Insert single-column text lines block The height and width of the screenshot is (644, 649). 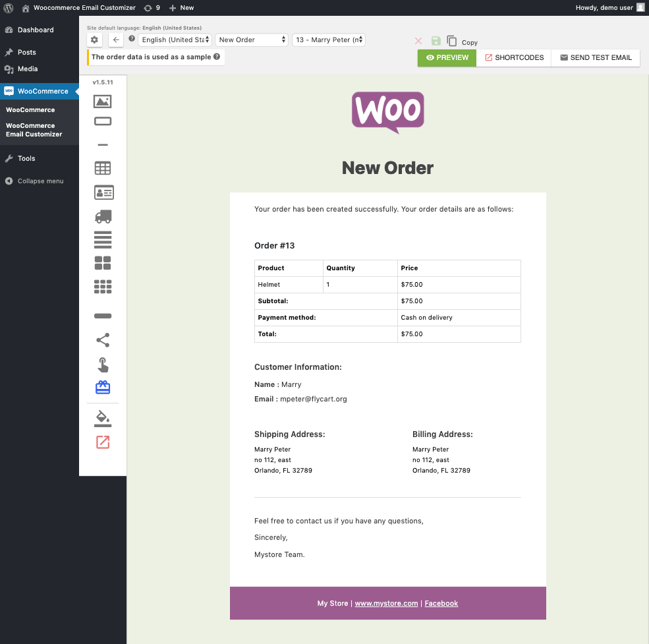point(103,239)
